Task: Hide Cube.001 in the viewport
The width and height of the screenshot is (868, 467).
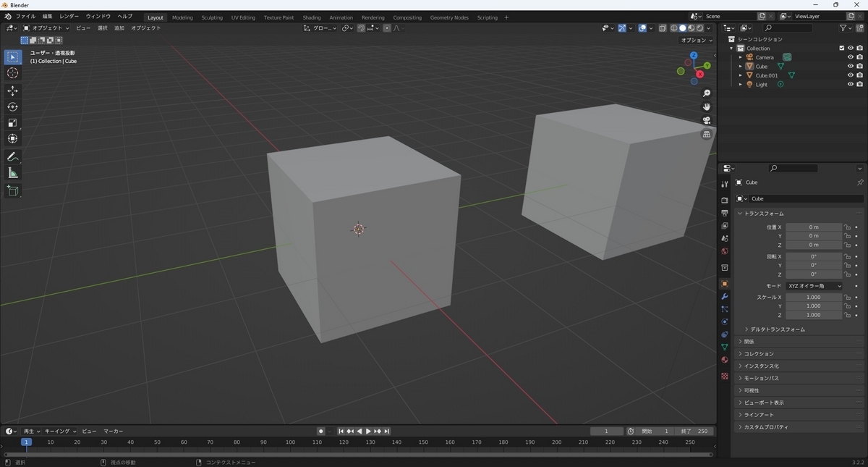Action: pyautogui.click(x=851, y=75)
